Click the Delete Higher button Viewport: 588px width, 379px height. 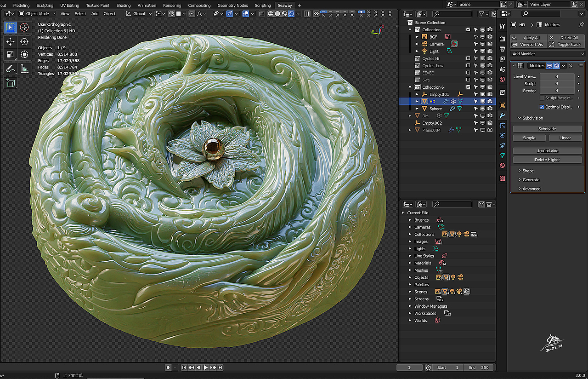tap(547, 160)
